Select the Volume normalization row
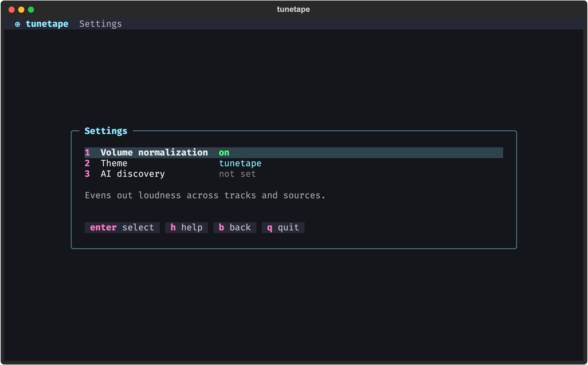Viewport: 588px width, 365px height. [x=294, y=153]
